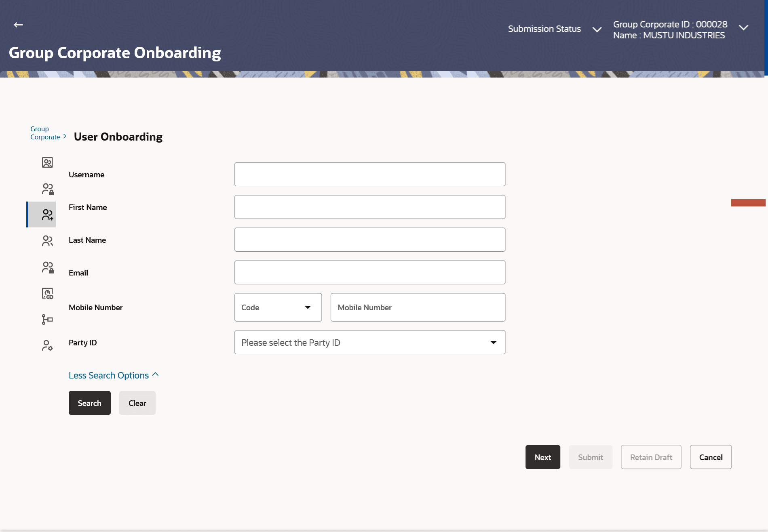768x532 pixels.
Task: Open the workflow hierarchy step icon
Action: [47, 320]
